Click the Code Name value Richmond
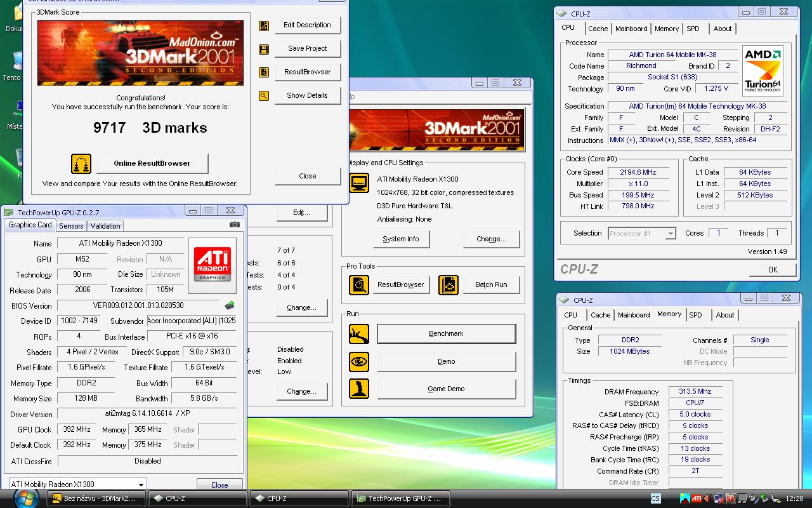 pyautogui.click(x=641, y=66)
